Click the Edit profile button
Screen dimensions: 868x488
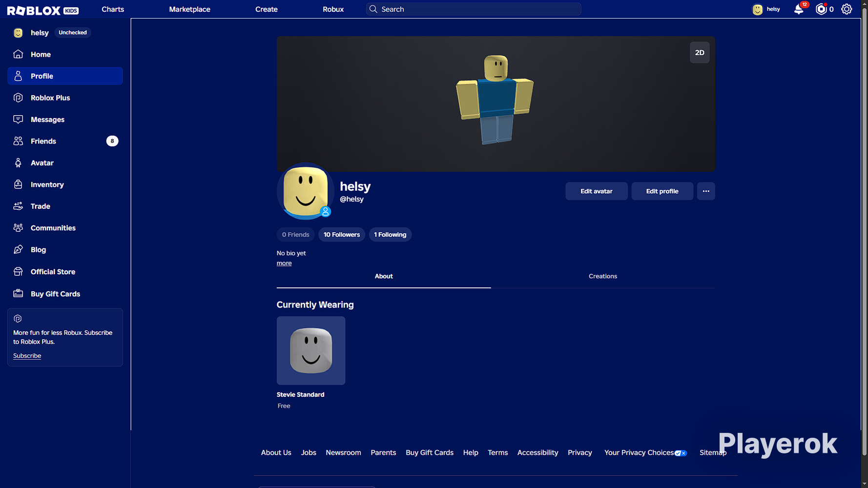point(662,191)
